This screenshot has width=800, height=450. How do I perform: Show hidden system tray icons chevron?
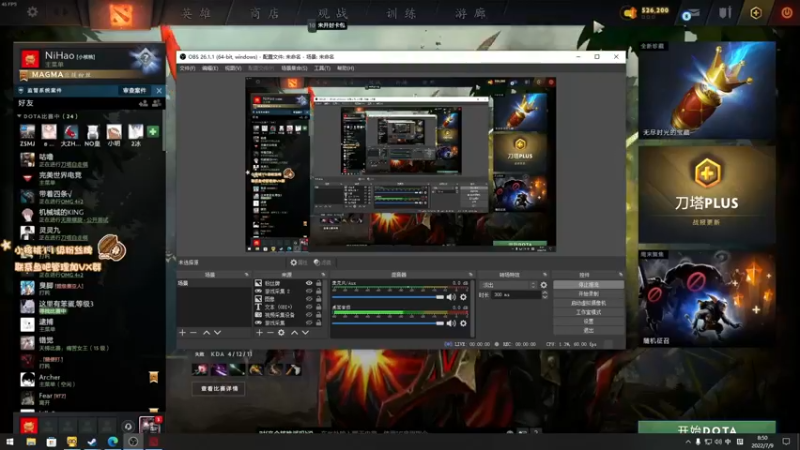pyautogui.click(x=688, y=442)
